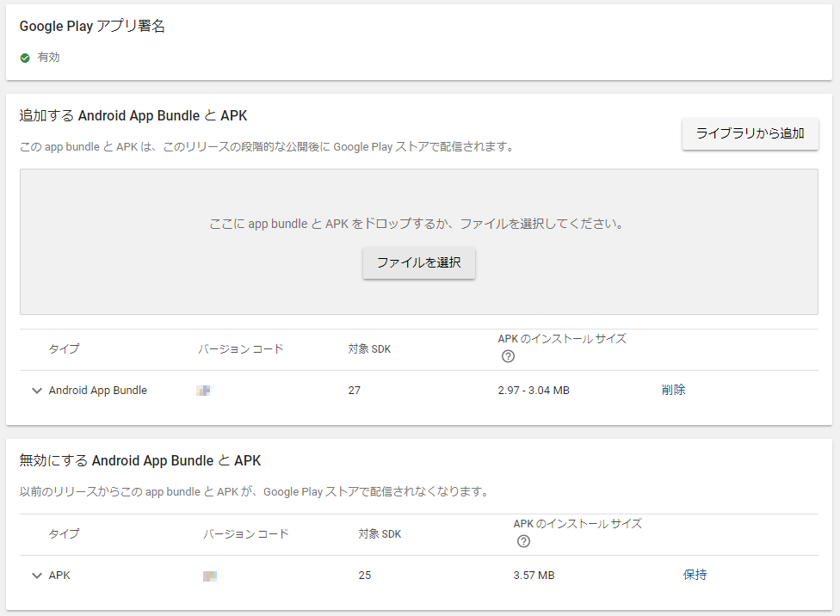Click the 2.97 - 3.04 MB size value
The width and height of the screenshot is (840, 616).
(x=534, y=390)
